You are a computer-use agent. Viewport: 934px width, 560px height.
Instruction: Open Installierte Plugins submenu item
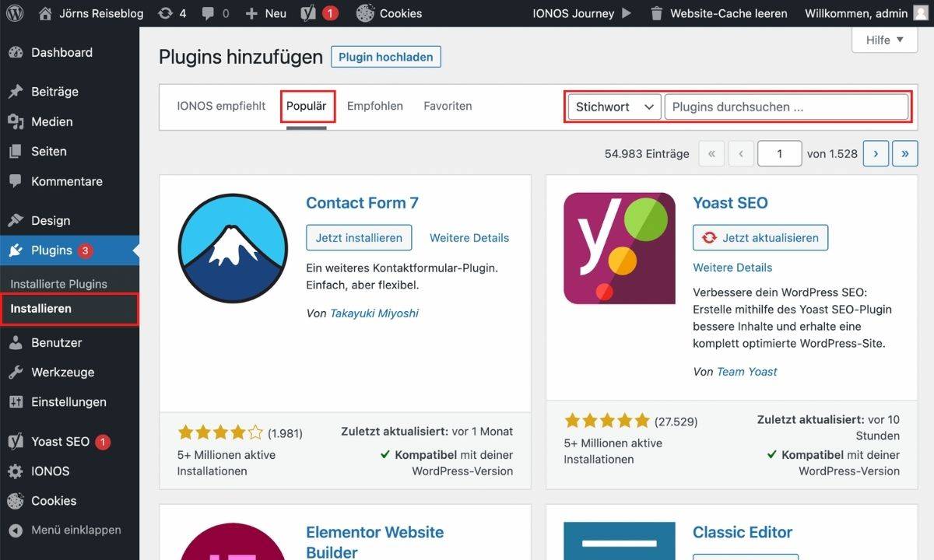click(59, 285)
